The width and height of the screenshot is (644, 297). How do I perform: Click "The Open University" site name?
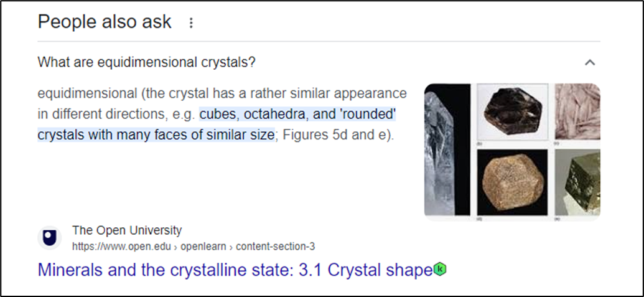127,230
